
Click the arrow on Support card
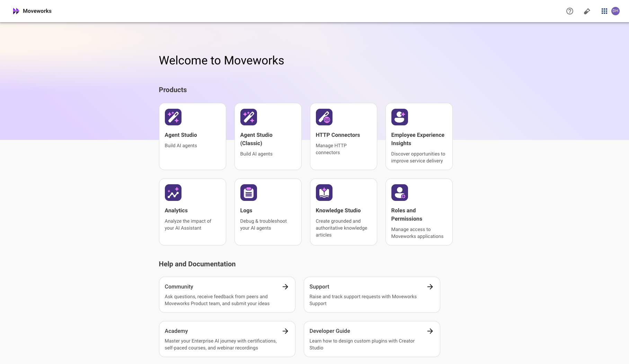[x=430, y=287]
